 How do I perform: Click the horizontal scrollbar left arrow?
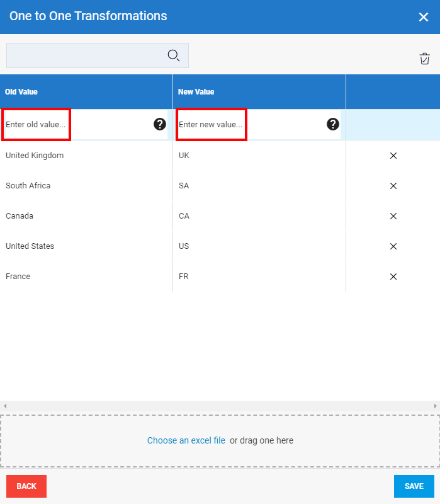4,406
